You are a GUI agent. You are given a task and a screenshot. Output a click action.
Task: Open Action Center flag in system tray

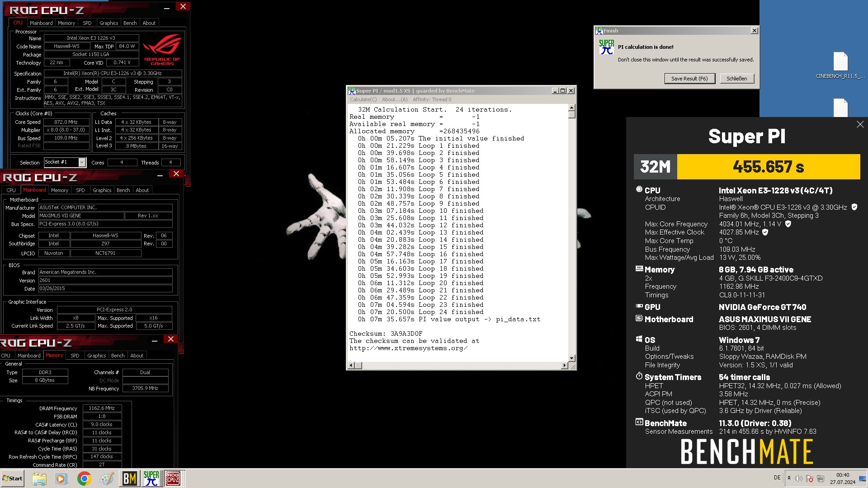point(810,479)
